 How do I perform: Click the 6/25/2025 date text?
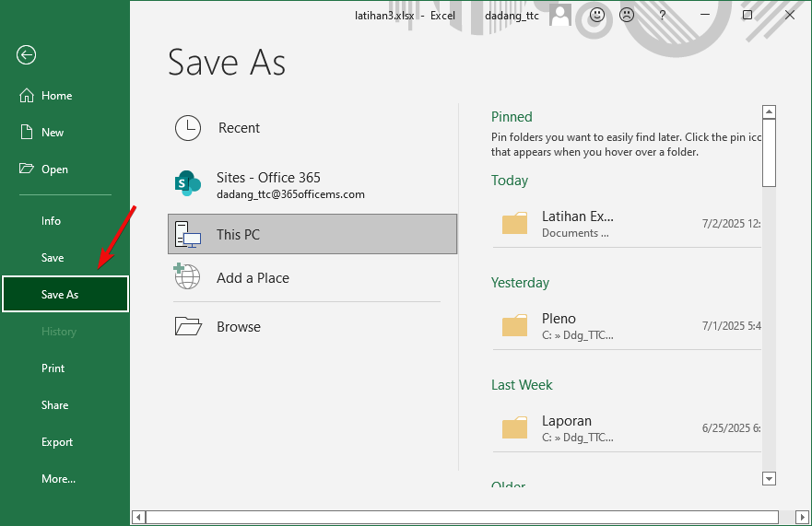click(x=731, y=428)
